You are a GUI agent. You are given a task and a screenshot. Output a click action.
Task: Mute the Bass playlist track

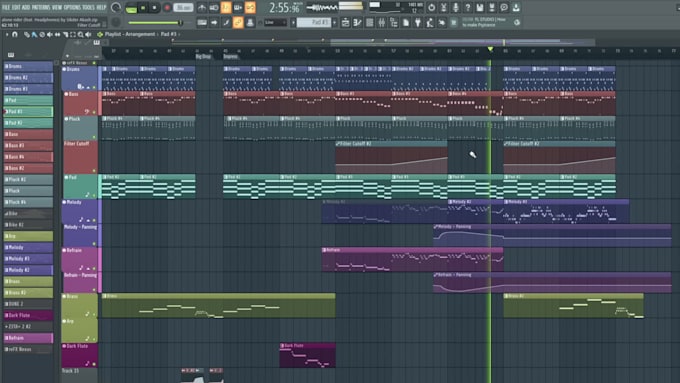[66, 94]
